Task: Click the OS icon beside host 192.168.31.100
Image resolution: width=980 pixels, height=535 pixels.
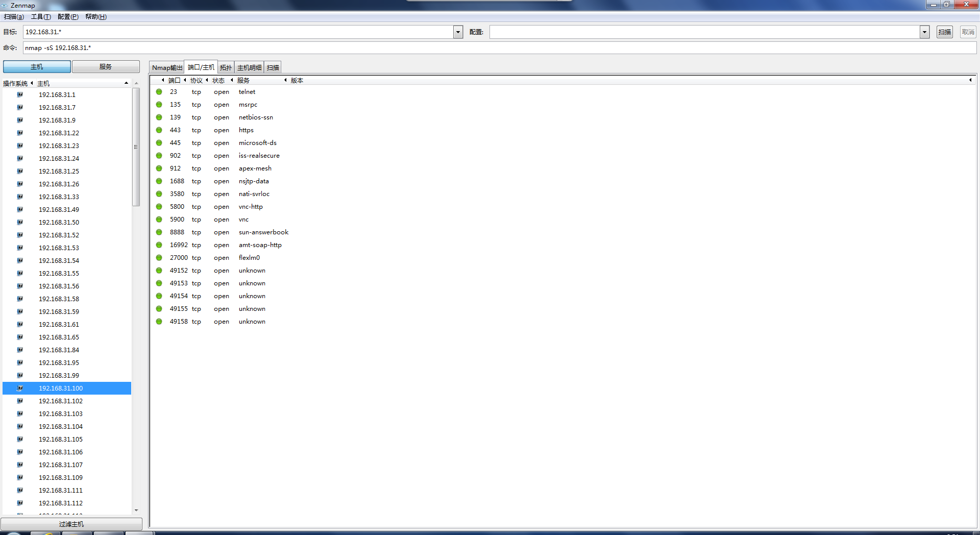Action: [20, 388]
